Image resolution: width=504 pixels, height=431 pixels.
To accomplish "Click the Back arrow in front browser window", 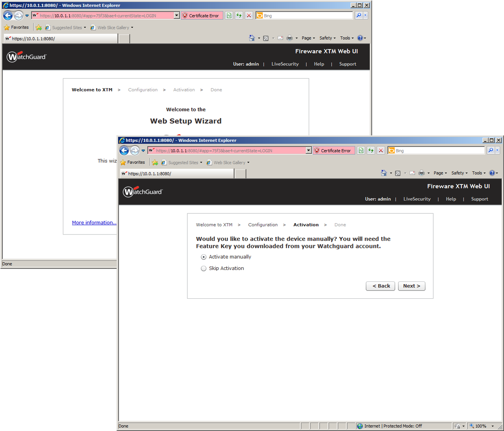I will (124, 150).
